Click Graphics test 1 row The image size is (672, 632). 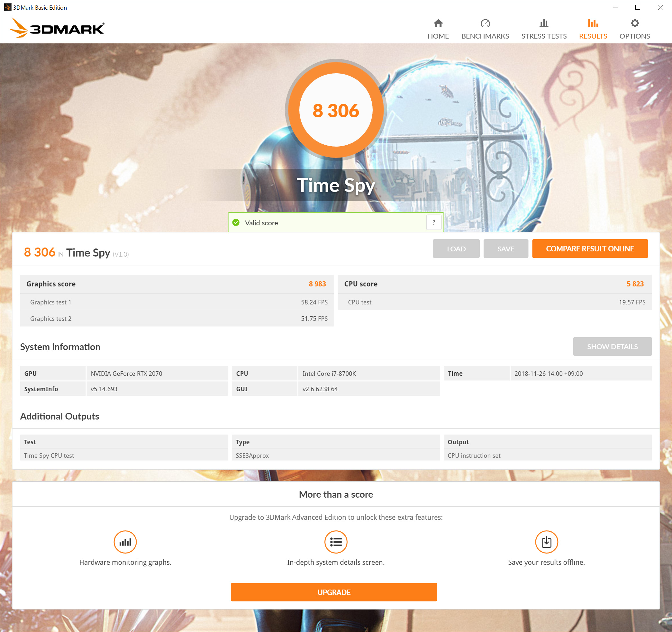click(177, 302)
